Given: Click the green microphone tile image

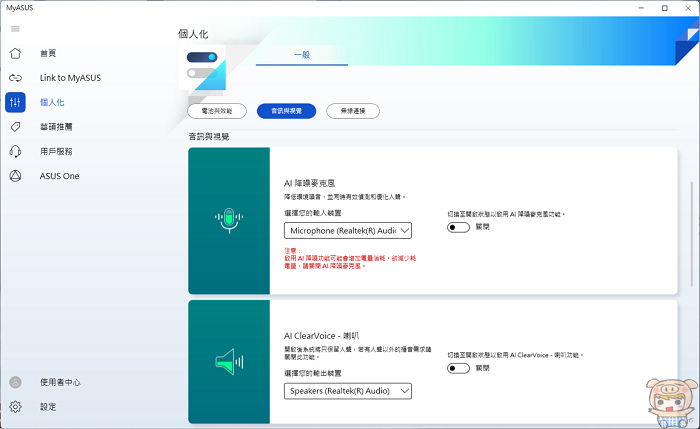Looking at the screenshot, I should pos(229,221).
